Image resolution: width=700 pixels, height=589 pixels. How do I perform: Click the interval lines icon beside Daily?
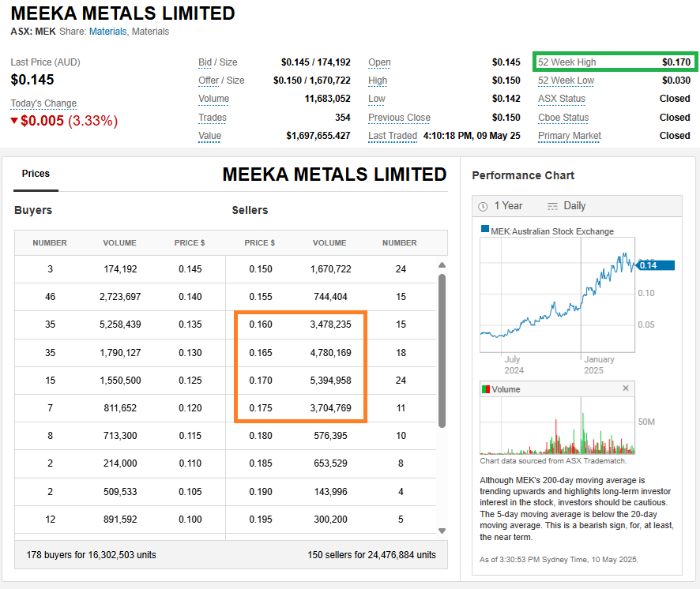[x=552, y=206]
